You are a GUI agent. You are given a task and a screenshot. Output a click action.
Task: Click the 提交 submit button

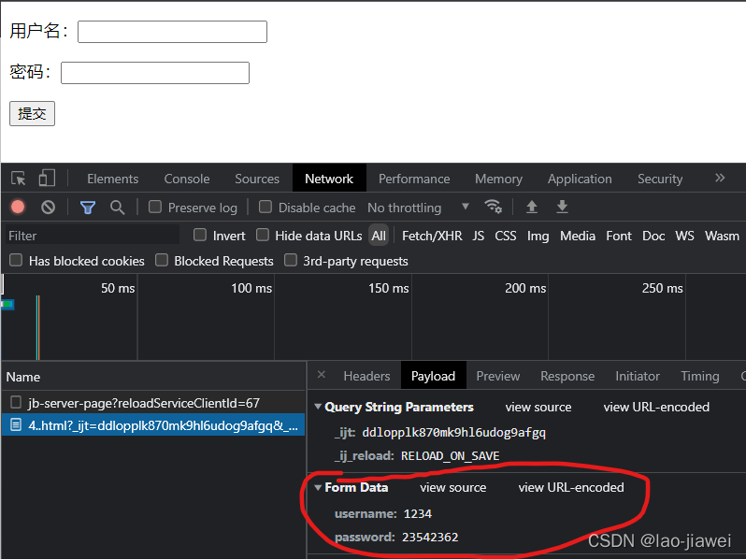point(33,113)
